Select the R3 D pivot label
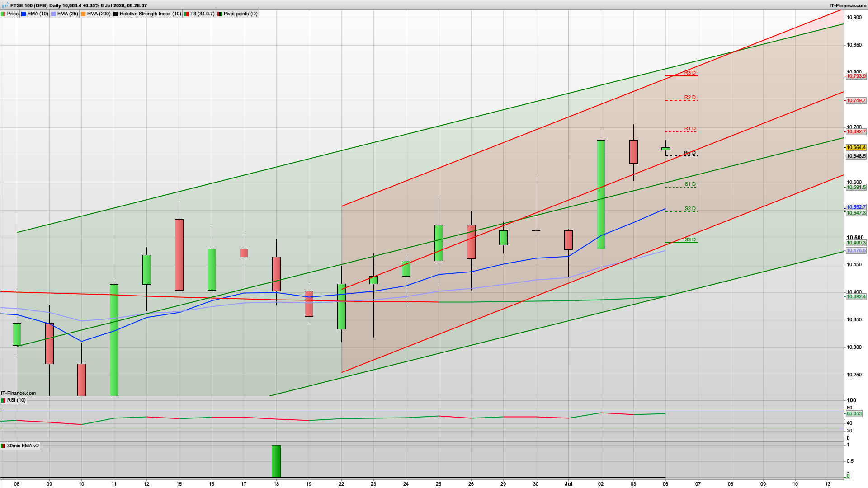 click(x=690, y=73)
